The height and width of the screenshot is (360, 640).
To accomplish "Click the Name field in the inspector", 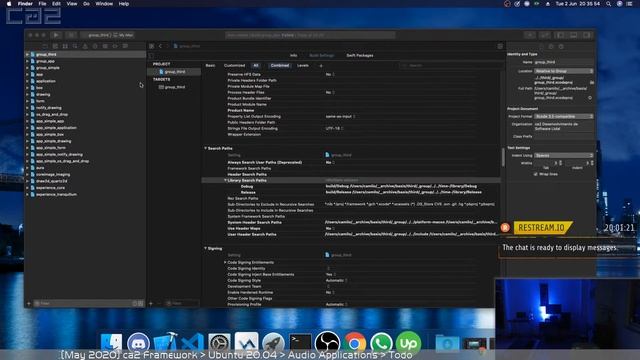I will tap(564, 62).
